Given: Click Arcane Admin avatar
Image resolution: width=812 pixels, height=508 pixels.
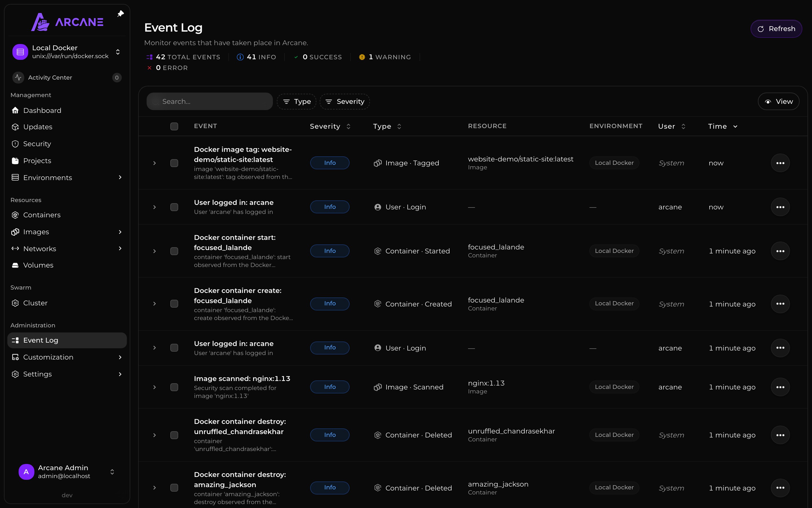Looking at the screenshot, I should [x=26, y=472].
